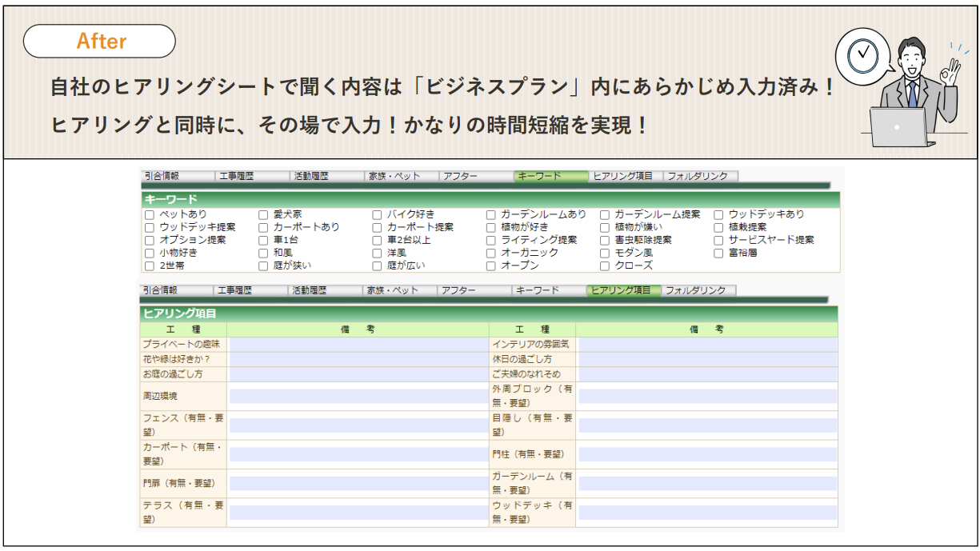Click the orange After label badge

pyautogui.click(x=100, y=41)
